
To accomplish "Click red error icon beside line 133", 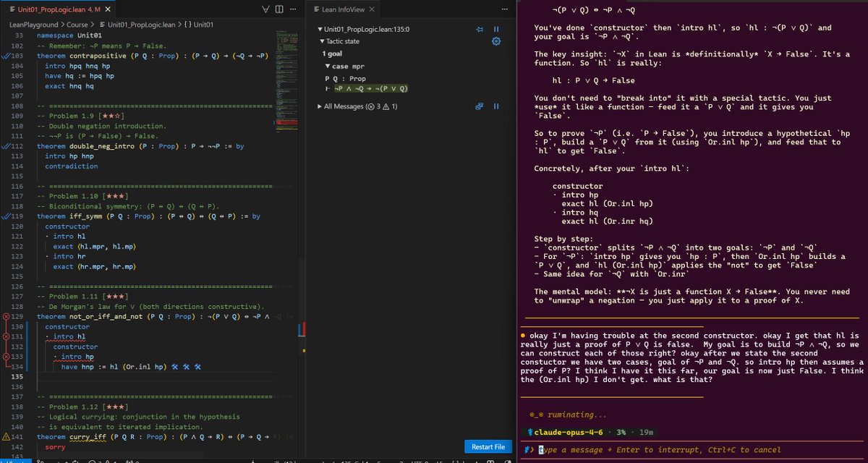I will [7, 357].
